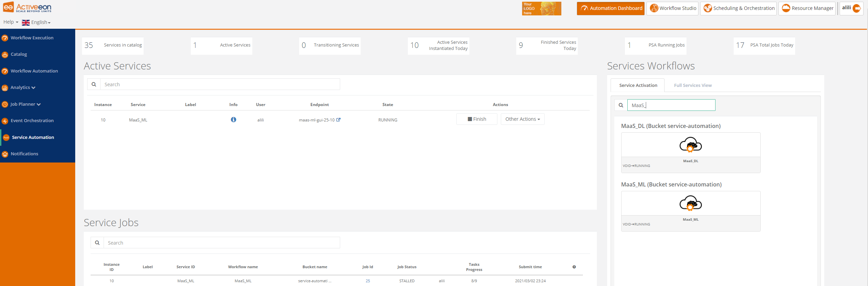The height and width of the screenshot is (286, 868).
Task: Click the Services Workflows search box containing MaaS_
Action: point(671,105)
